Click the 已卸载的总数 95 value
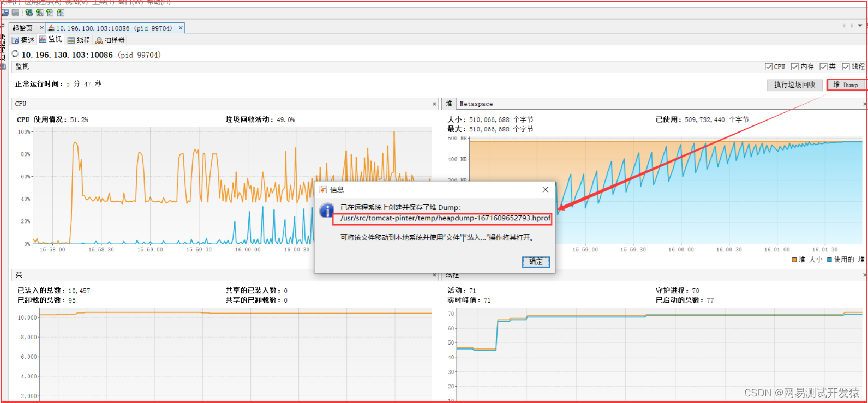Image resolution: width=868 pixels, height=403 pixels. (x=72, y=300)
